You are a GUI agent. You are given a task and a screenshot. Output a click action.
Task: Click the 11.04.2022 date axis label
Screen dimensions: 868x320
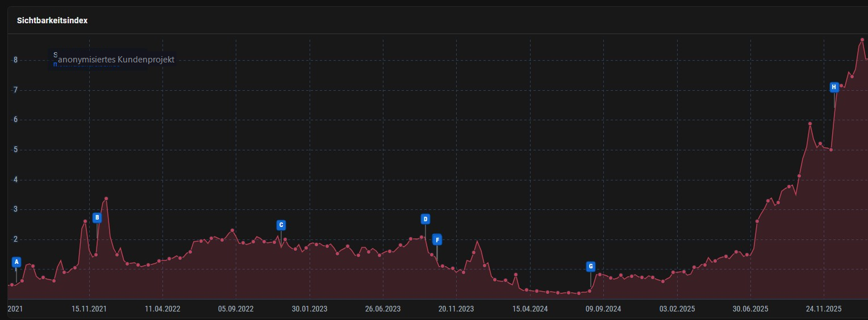(x=162, y=309)
